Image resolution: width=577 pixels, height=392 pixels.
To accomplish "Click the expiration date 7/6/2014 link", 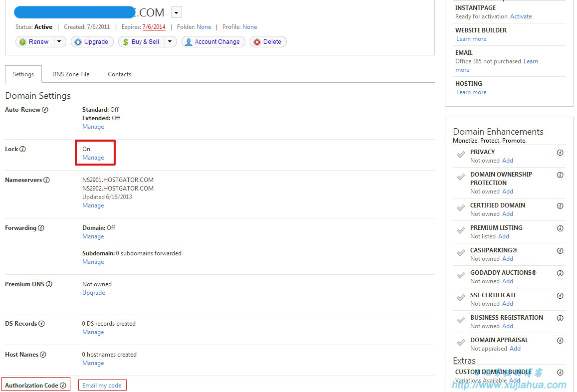I will coord(154,27).
